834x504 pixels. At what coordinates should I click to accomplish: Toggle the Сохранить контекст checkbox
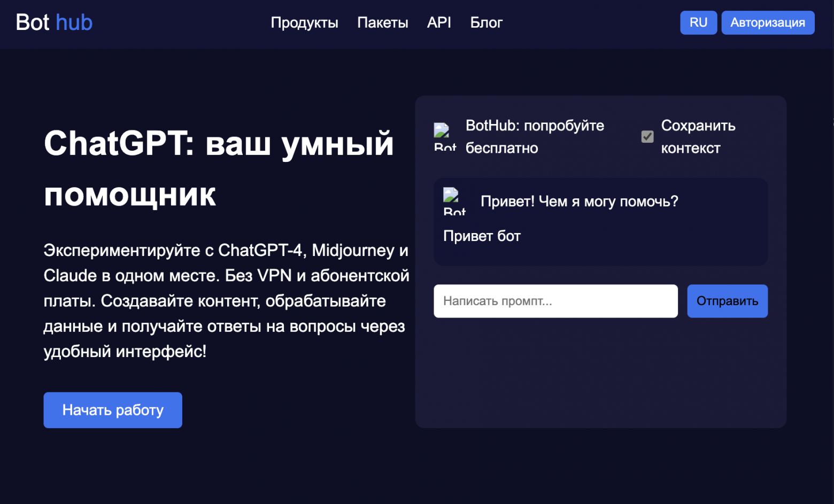coord(647,137)
